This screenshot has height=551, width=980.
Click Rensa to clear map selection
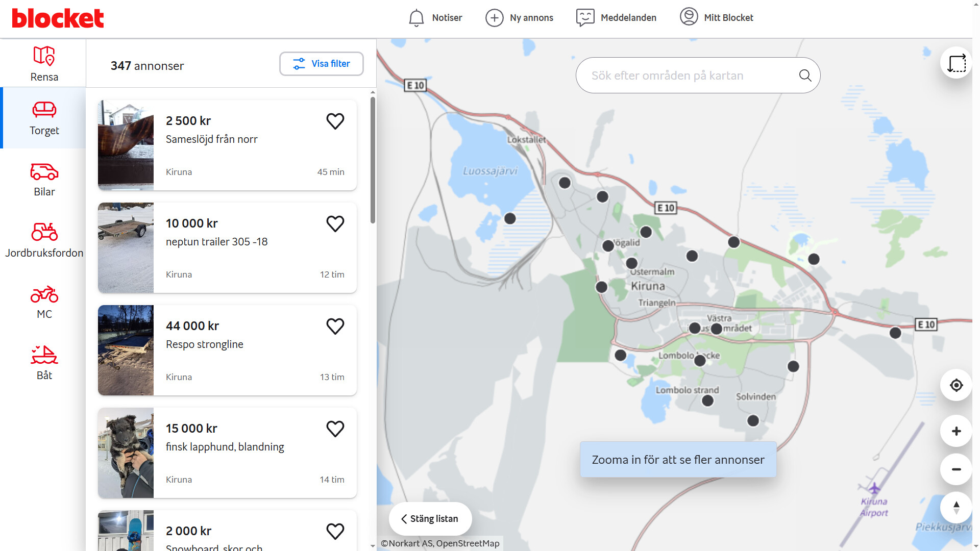coord(44,64)
